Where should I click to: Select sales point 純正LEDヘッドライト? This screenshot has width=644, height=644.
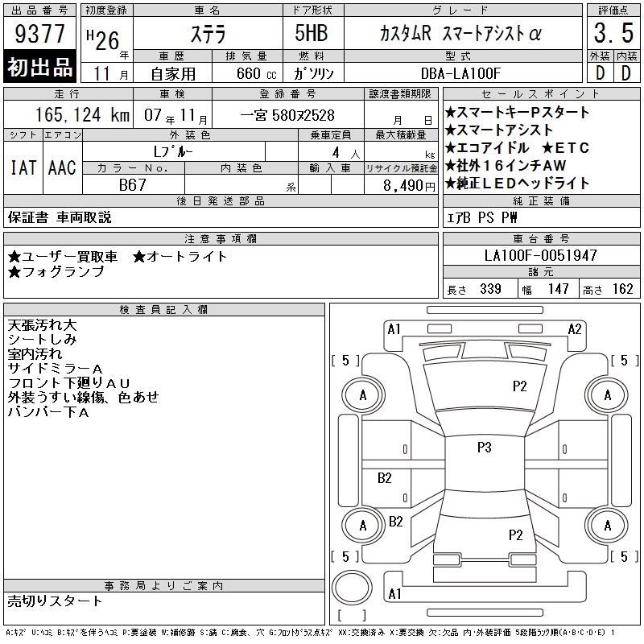(x=518, y=183)
